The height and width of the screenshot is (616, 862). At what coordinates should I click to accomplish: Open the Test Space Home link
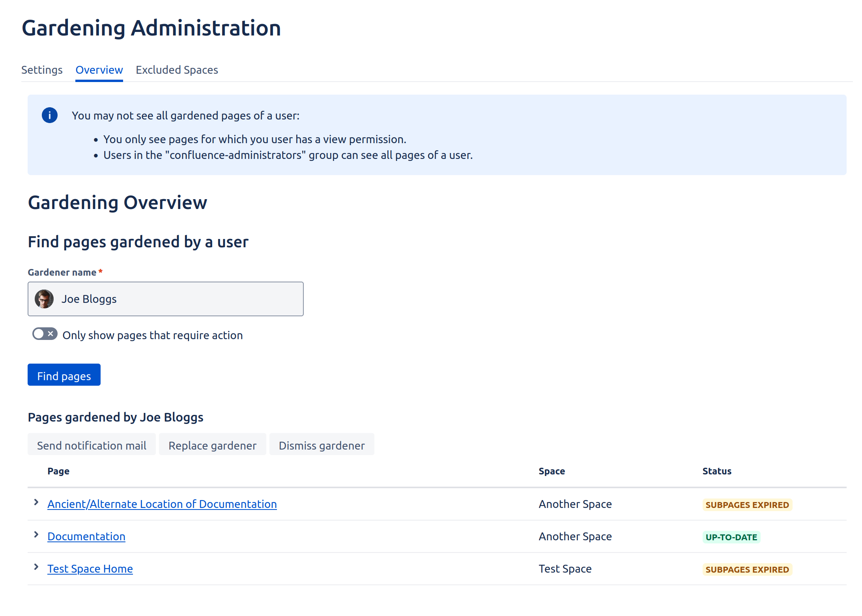90,569
